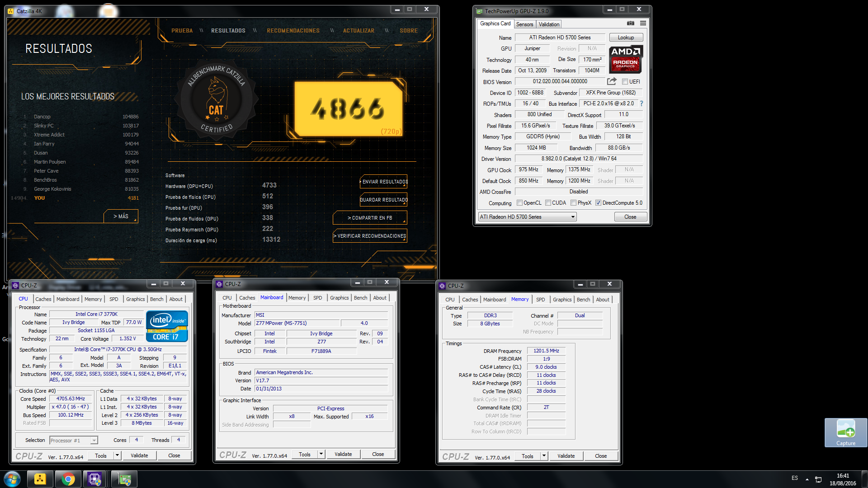868x488 pixels.
Task: Open the SOBRE tab in Catzilla
Action: (409, 31)
